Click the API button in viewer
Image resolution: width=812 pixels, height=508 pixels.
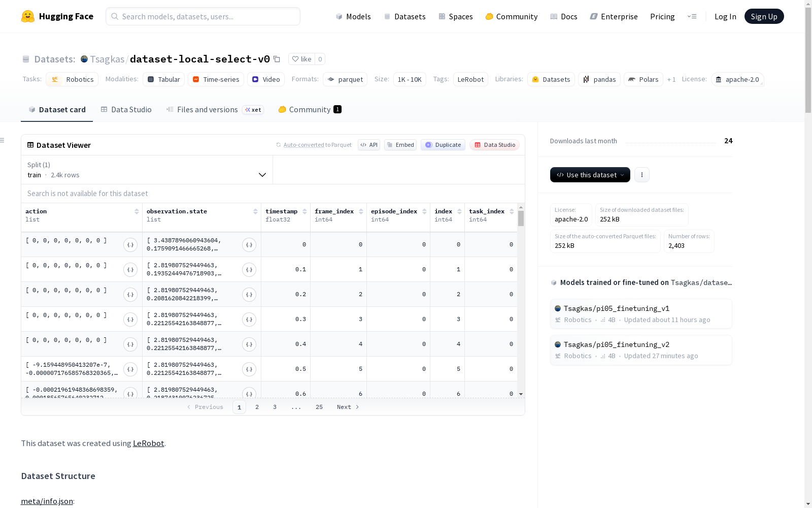pyautogui.click(x=369, y=145)
